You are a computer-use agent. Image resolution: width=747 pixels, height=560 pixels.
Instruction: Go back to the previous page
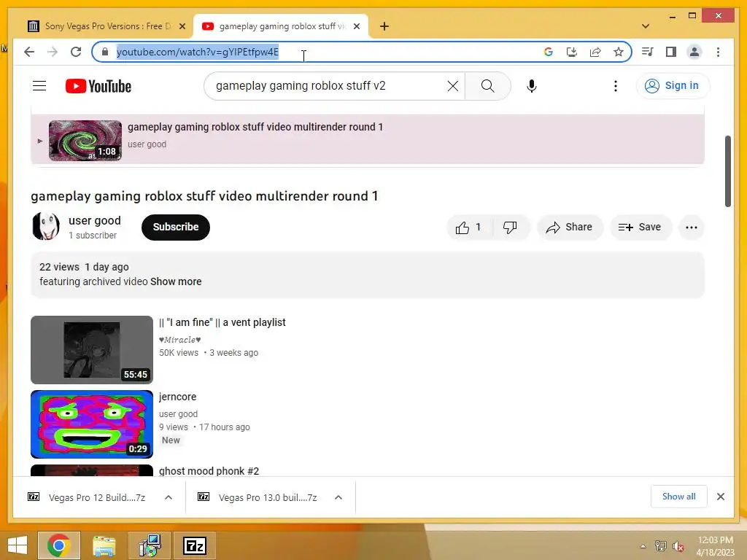[29, 52]
